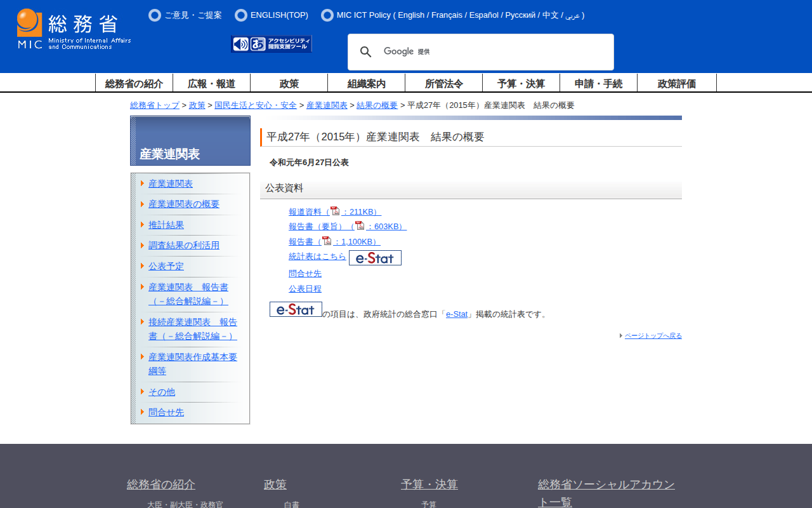Image resolution: width=812 pixels, height=508 pixels.
Task: Open 産業連関表の概要 sidebar item
Action: pyautogui.click(x=184, y=204)
